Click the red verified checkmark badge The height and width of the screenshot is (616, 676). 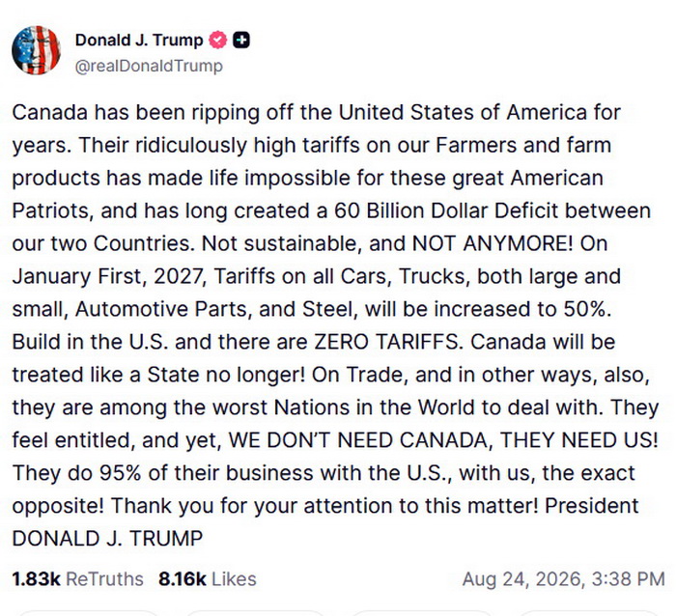click(218, 41)
